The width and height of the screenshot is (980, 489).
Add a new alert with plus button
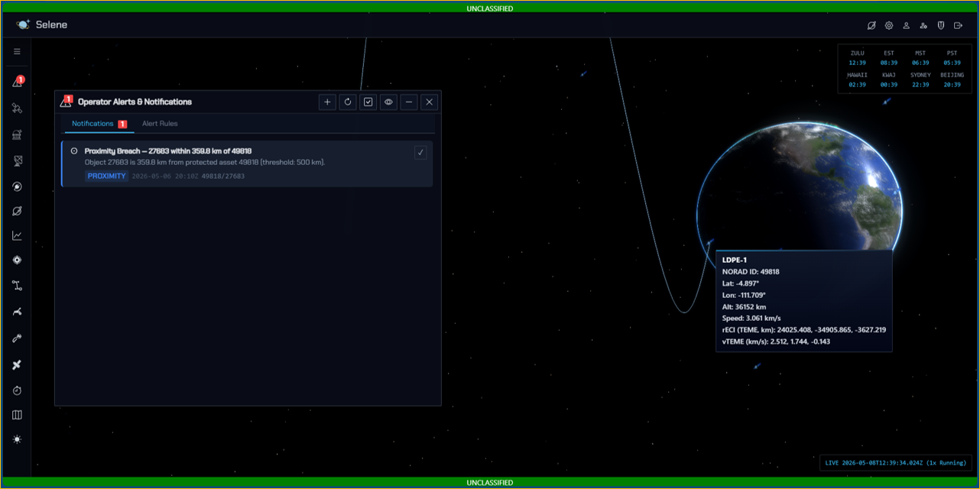click(327, 102)
